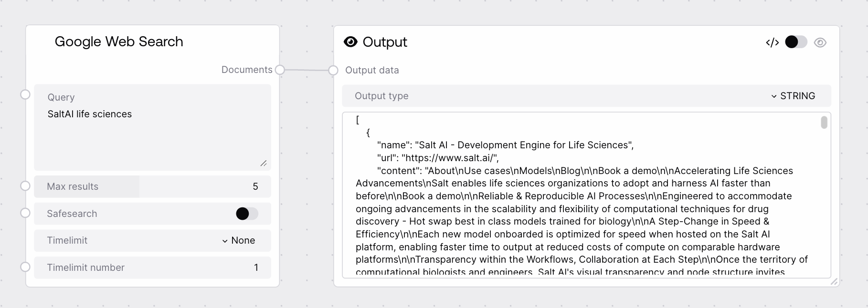The width and height of the screenshot is (868, 308).
Task: Click the Output node resize corner handle
Action: (x=834, y=282)
